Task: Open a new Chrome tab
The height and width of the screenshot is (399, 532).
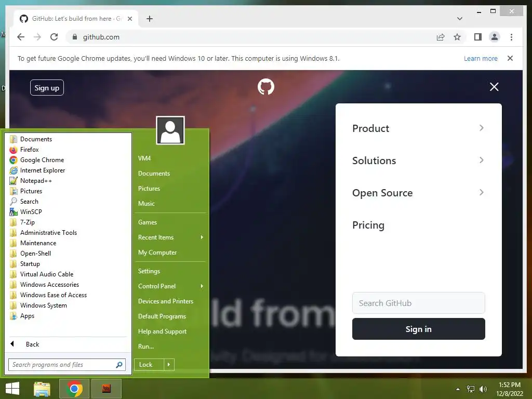Action: [150, 19]
